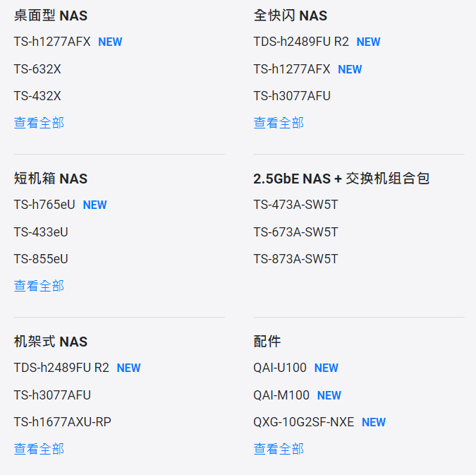Open the QAI-U100 accessory link
Image resolution: width=476 pixels, height=475 pixels.
[280, 368]
